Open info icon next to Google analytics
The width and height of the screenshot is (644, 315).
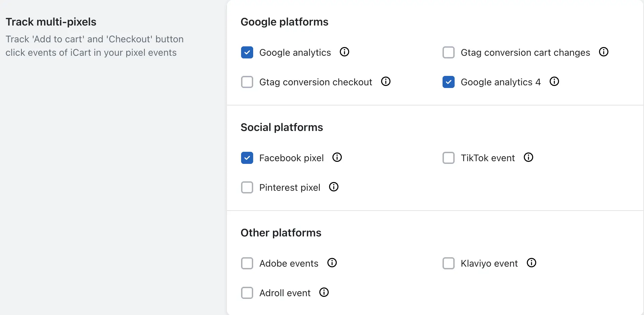[344, 52]
